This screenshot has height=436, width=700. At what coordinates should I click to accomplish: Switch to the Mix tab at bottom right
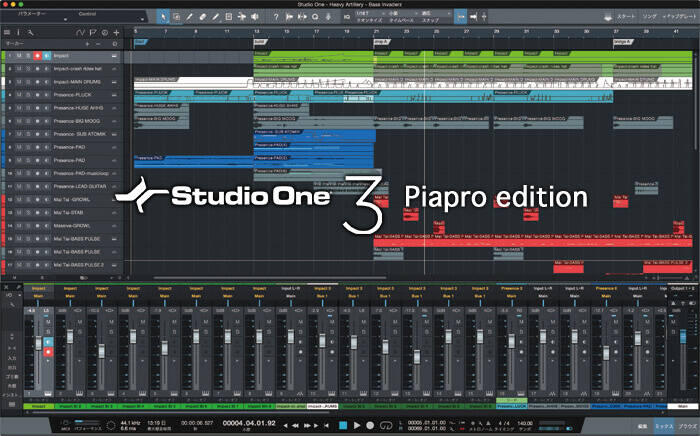[664, 427]
